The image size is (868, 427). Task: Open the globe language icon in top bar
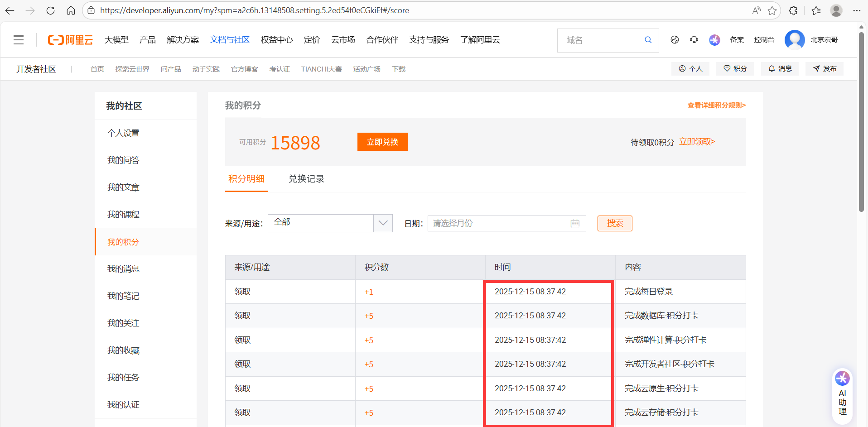click(x=675, y=40)
